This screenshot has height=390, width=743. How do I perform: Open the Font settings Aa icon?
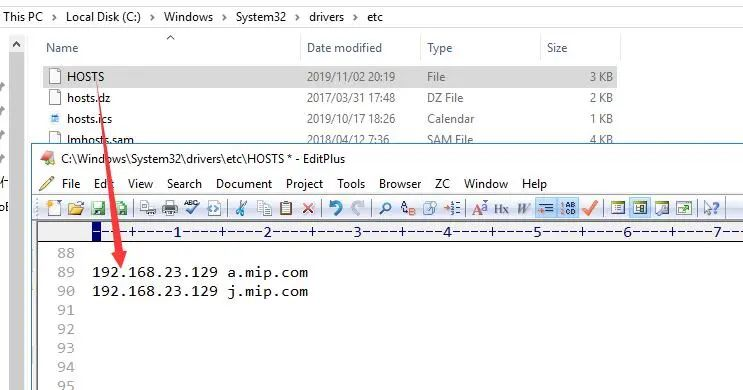click(480, 208)
